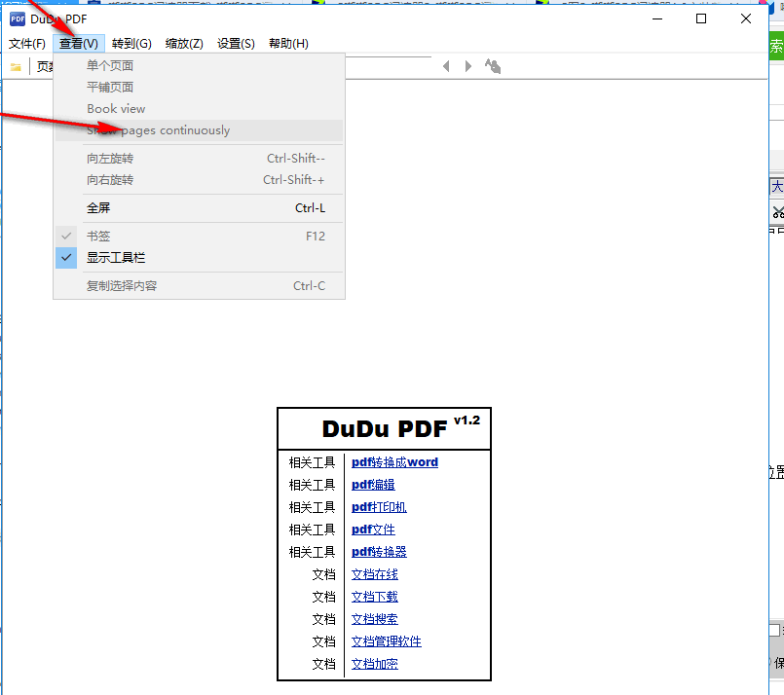This screenshot has width=784, height=695.
Task: Open 文档加密 link
Action: click(x=375, y=664)
